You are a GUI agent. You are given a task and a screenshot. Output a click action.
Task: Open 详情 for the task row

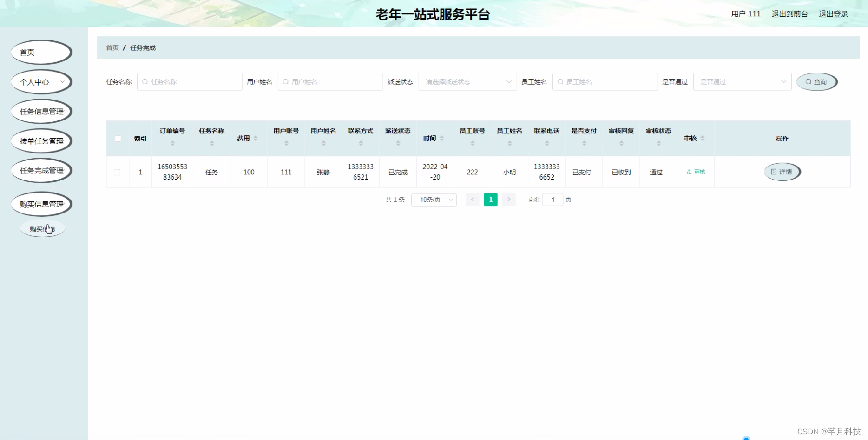782,172
